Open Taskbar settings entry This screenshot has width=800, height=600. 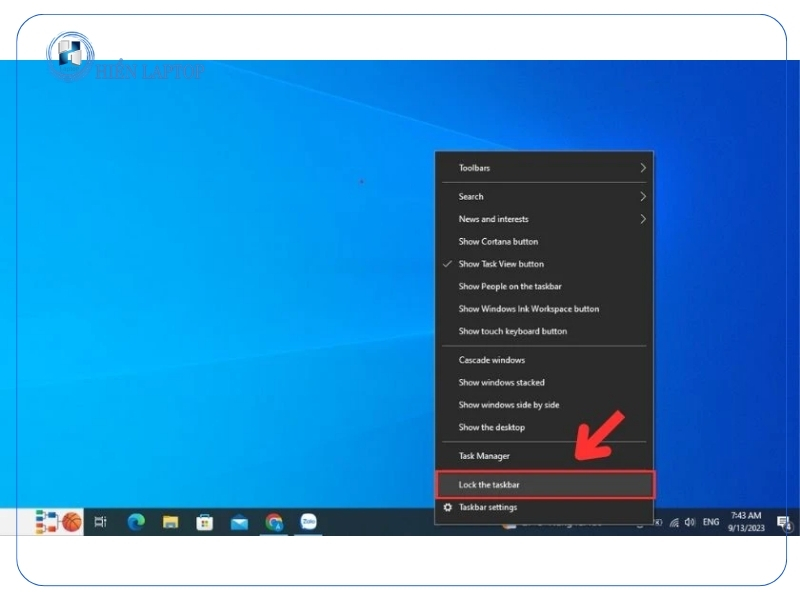coord(544,507)
